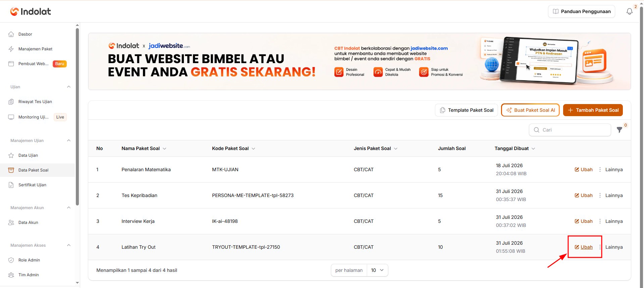The height and width of the screenshot is (288, 644).
Task: Sort by Kode Paket Soal column
Action: pyautogui.click(x=234, y=148)
